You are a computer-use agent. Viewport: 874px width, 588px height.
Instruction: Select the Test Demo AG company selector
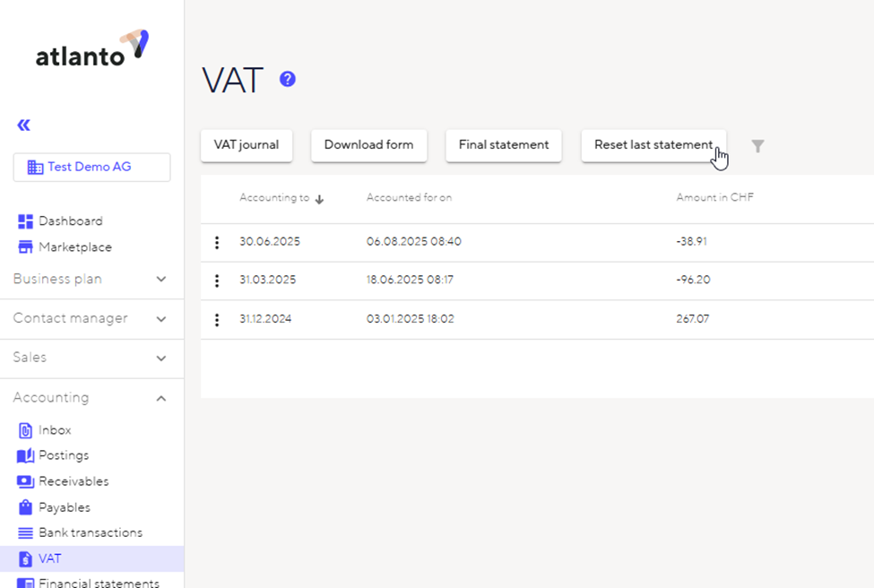click(91, 168)
